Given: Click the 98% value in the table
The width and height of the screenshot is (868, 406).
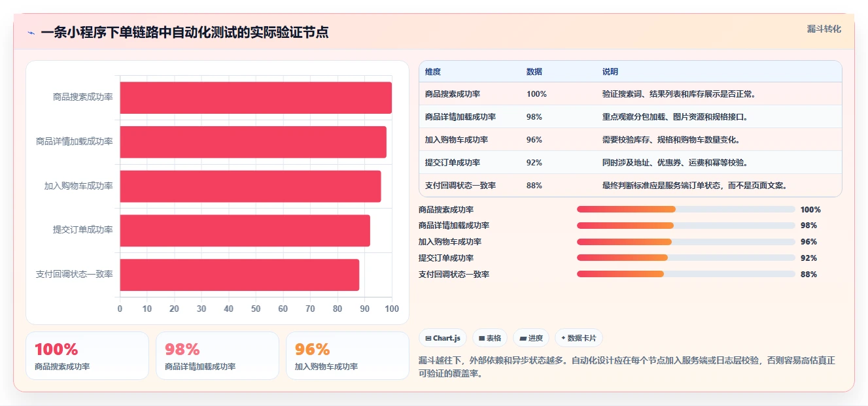Looking at the screenshot, I should point(534,117).
